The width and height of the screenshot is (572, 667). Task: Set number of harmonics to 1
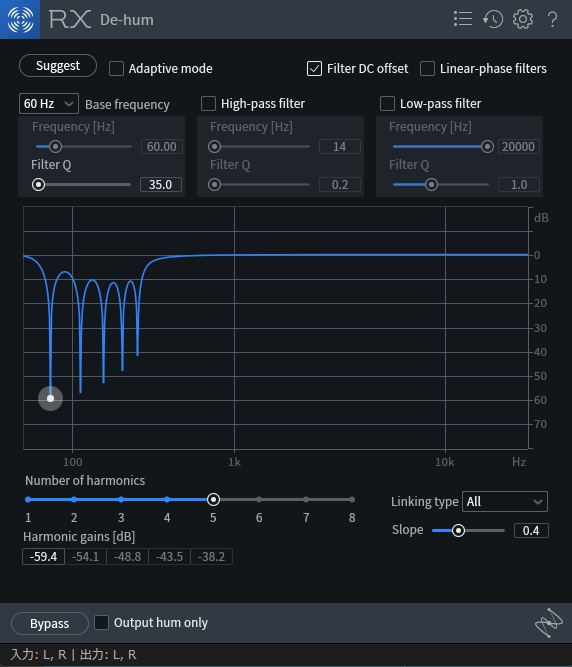click(x=28, y=499)
